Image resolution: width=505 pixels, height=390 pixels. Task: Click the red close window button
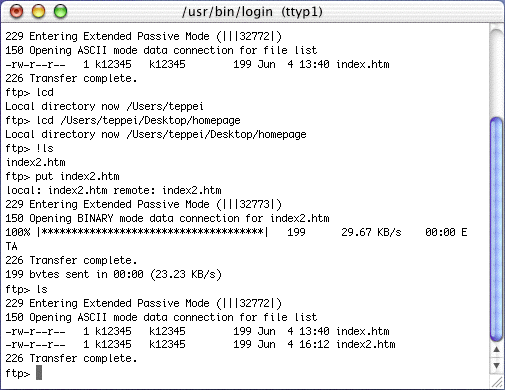click(x=16, y=12)
